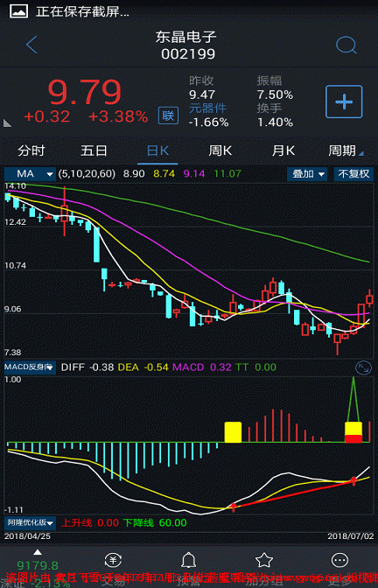Viewport: 378px width, 588px height.
Task: Tap the favorites star icon
Action: click(264, 560)
